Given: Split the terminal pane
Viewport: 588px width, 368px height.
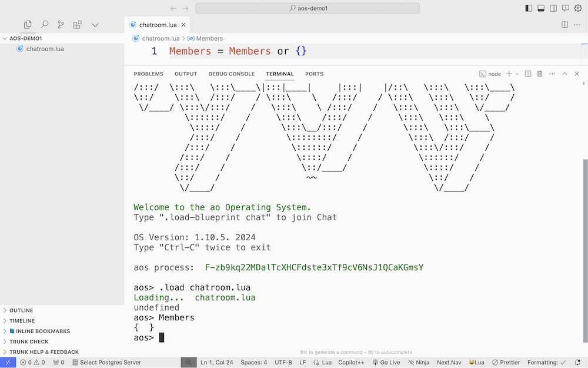Looking at the screenshot, I should click(x=527, y=74).
